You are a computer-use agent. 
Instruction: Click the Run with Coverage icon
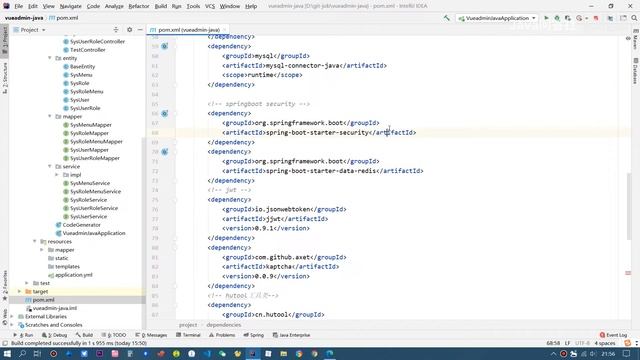coord(567,18)
